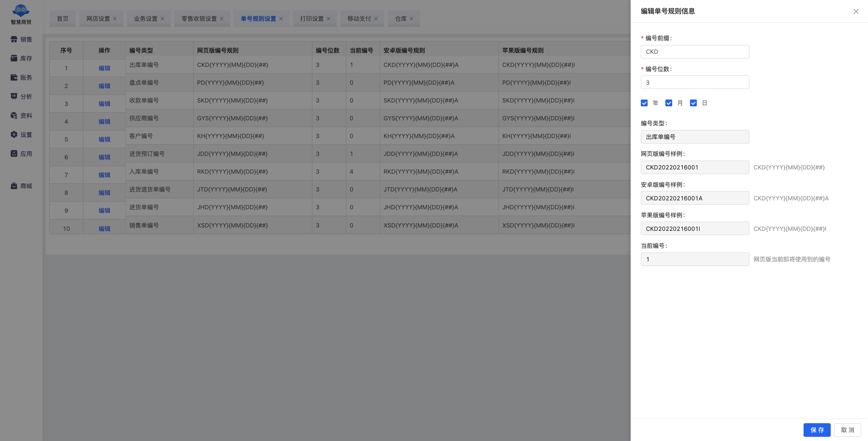The image size is (868, 441).
Task: Close the 移动支付 tab
Action: (376, 19)
